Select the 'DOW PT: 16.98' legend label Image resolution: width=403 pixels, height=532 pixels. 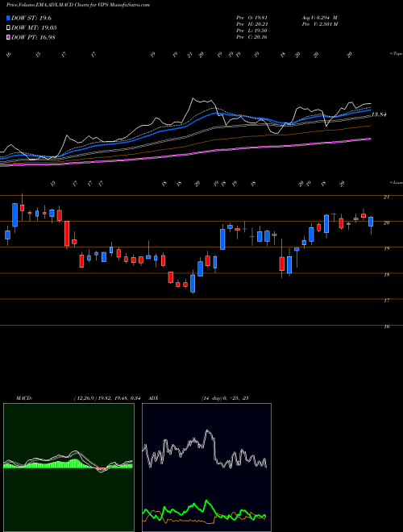point(33,37)
